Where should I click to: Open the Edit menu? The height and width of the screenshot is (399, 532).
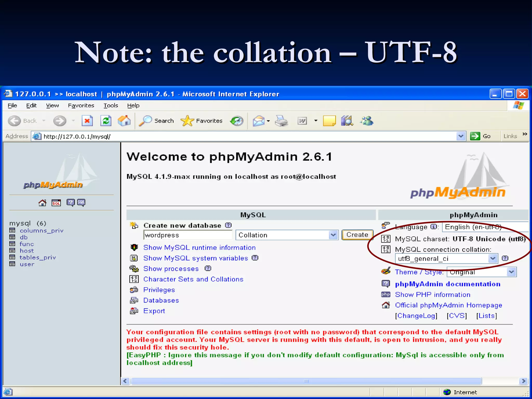coord(31,105)
